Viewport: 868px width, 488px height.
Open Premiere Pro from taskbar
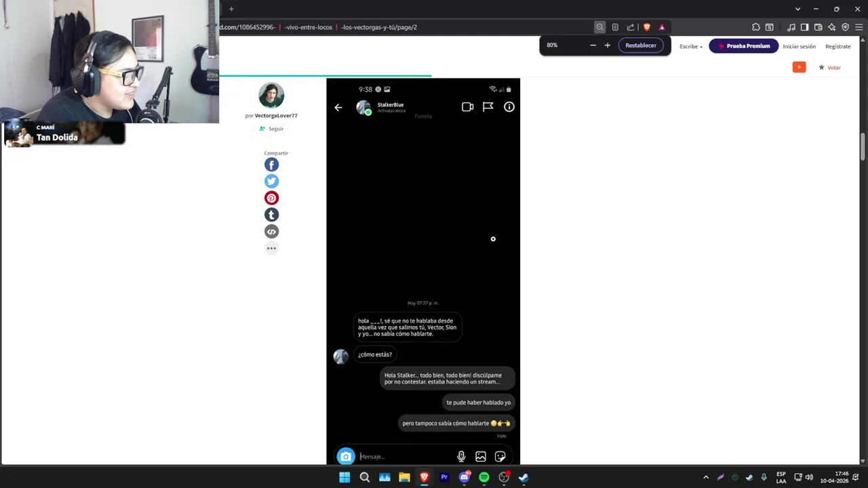pyautogui.click(x=444, y=477)
